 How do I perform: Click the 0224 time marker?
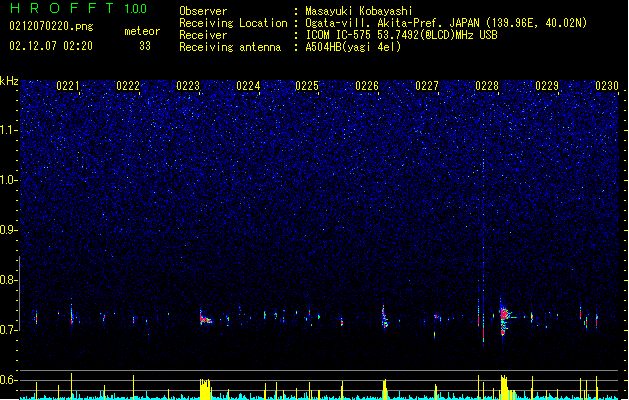point(248,86)
